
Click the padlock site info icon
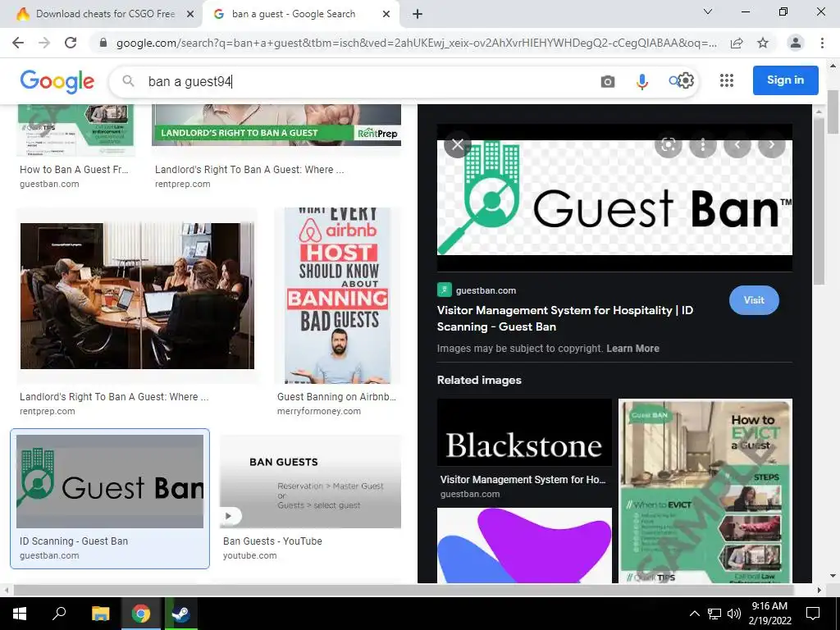click(103, 43)
